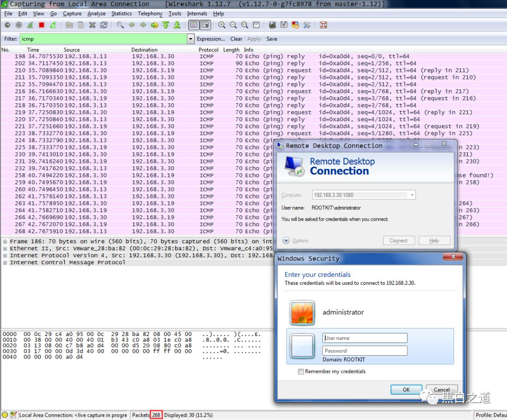Jump to the last packet

coord(177,25)
